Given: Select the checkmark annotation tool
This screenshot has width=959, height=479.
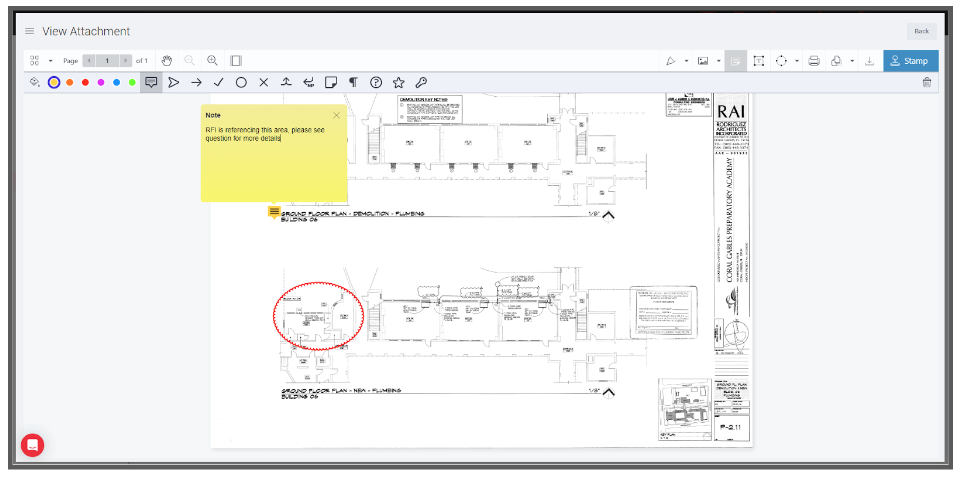Looking at the screenshot, I should [x=218, y=82].
